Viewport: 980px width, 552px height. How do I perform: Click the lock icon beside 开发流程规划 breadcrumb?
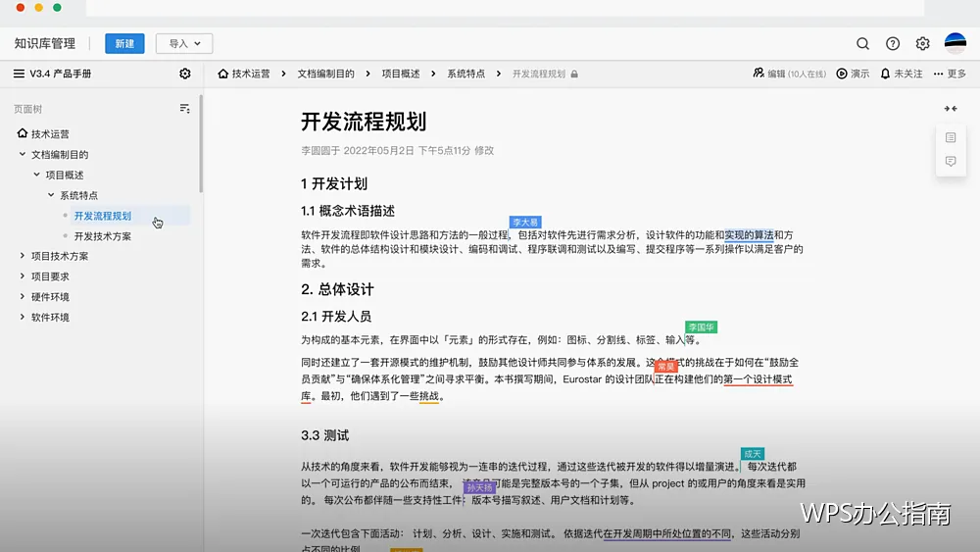click(x=574, y=74)
